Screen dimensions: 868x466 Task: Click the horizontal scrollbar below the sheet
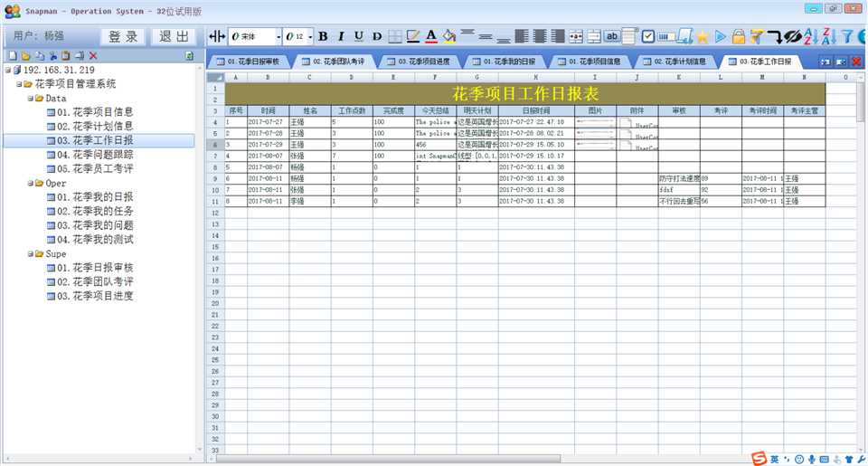point(388,459)
